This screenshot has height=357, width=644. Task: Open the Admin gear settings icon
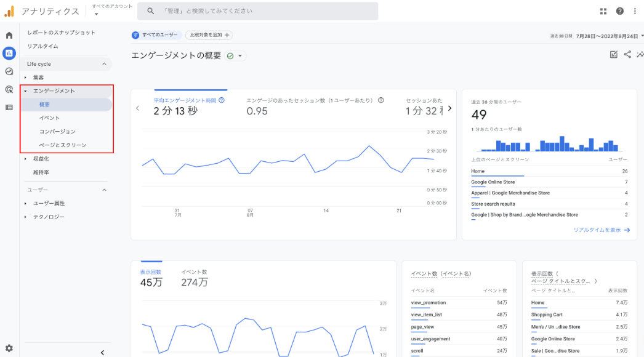(x=9, y=348)
